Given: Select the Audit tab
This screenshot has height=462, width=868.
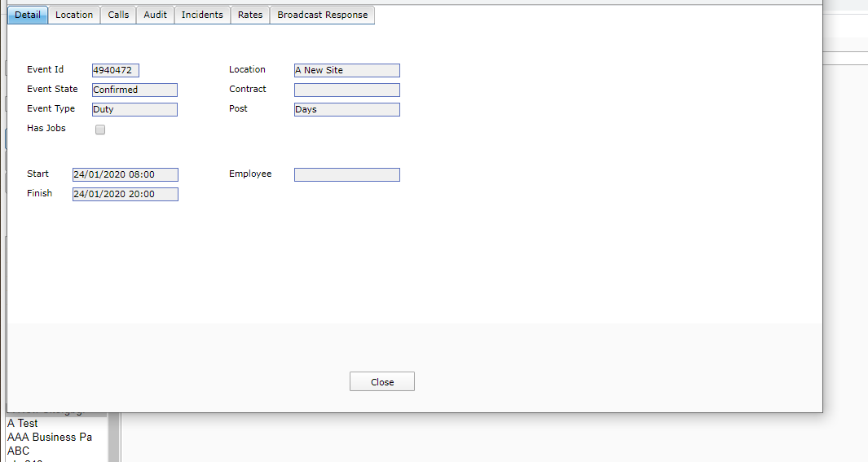Looking at the screenshot, I should pyautogui.click(x=155, y=15).
